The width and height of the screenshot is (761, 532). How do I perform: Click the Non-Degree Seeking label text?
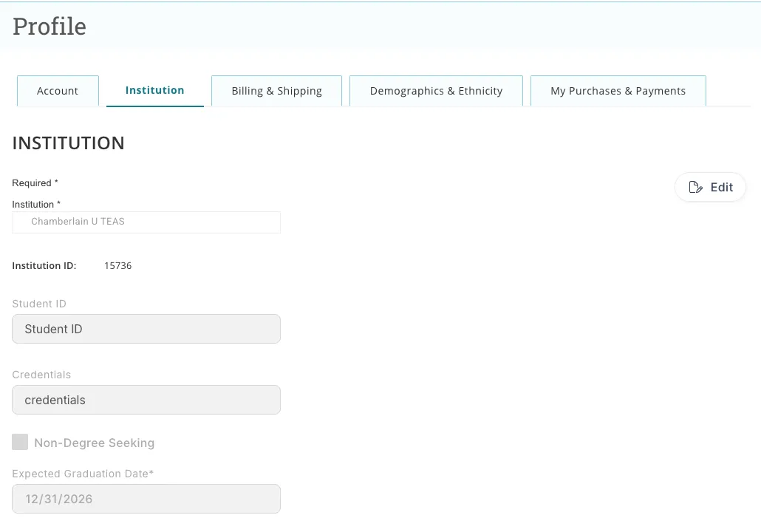(x=95, y=443)
